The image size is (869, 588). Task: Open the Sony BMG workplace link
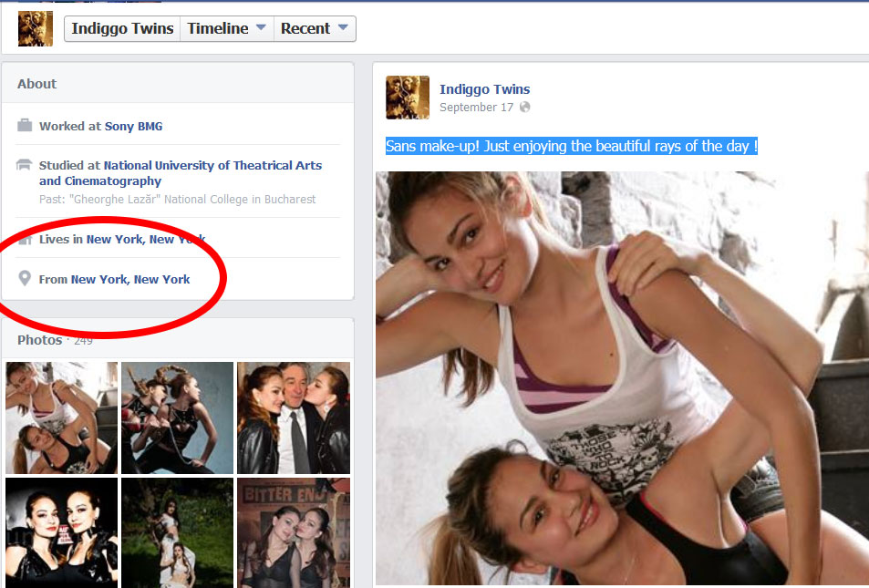[x=133, y=127]
